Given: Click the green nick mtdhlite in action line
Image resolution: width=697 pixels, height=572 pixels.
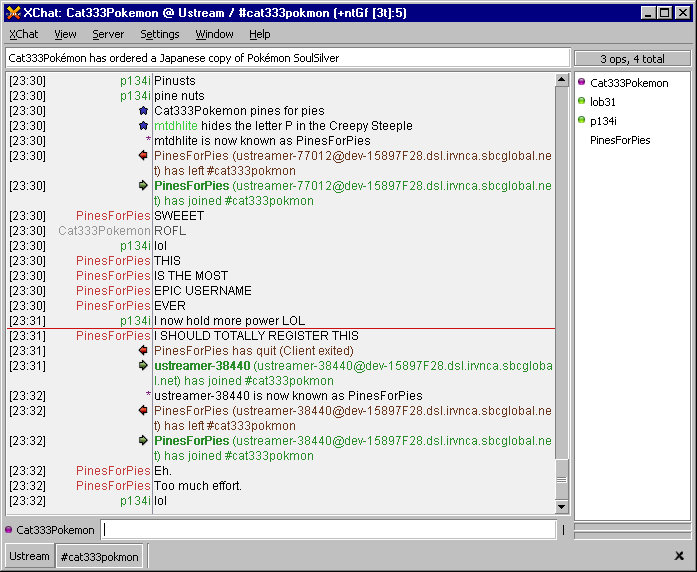Looking at the screenshot, I should pyautogui.click(x=176, y=126).
